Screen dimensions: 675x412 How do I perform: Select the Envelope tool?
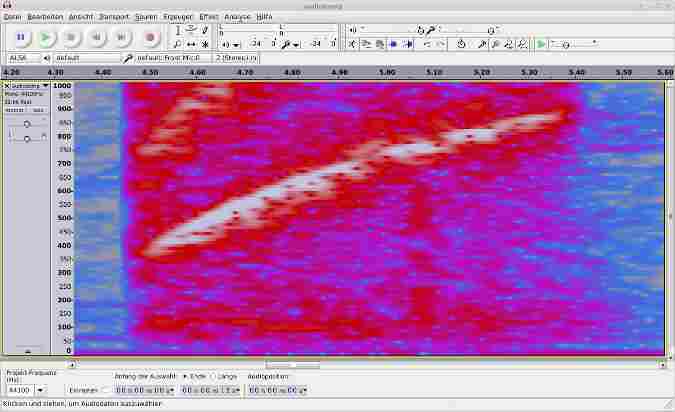191,30
